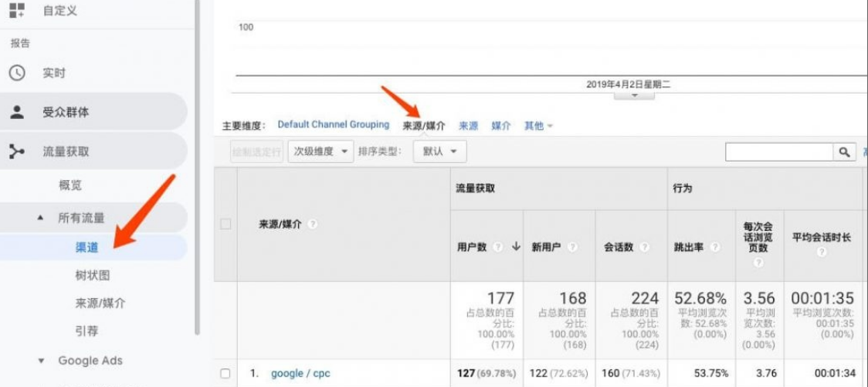
Task: Focus the table search input field
Action: click(779, 152)
